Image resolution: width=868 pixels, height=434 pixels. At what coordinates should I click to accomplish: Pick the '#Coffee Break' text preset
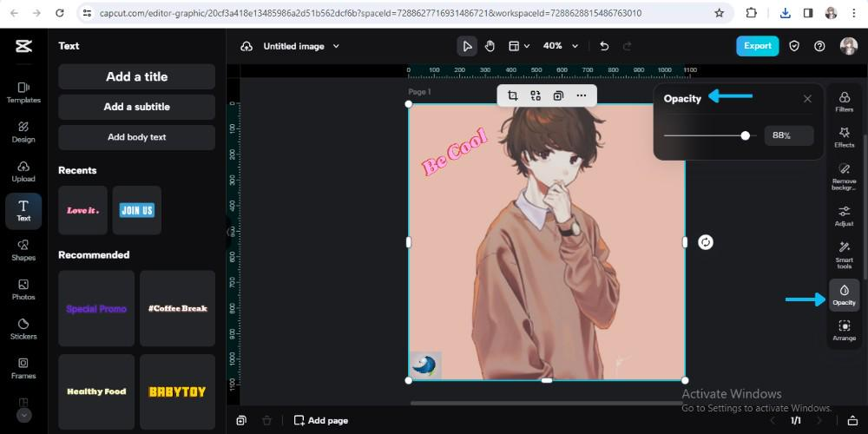177,308
